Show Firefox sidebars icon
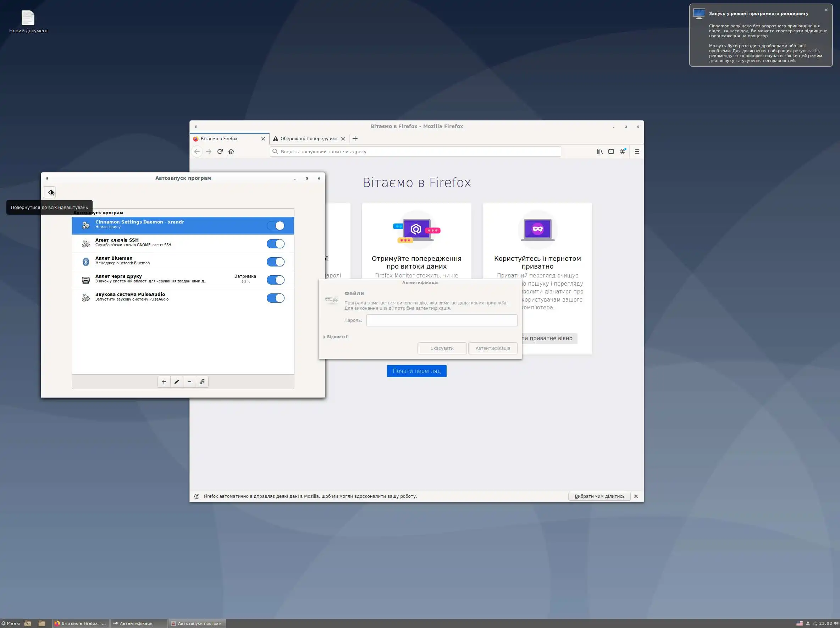 pyautogui.click(x=611, y=152)
